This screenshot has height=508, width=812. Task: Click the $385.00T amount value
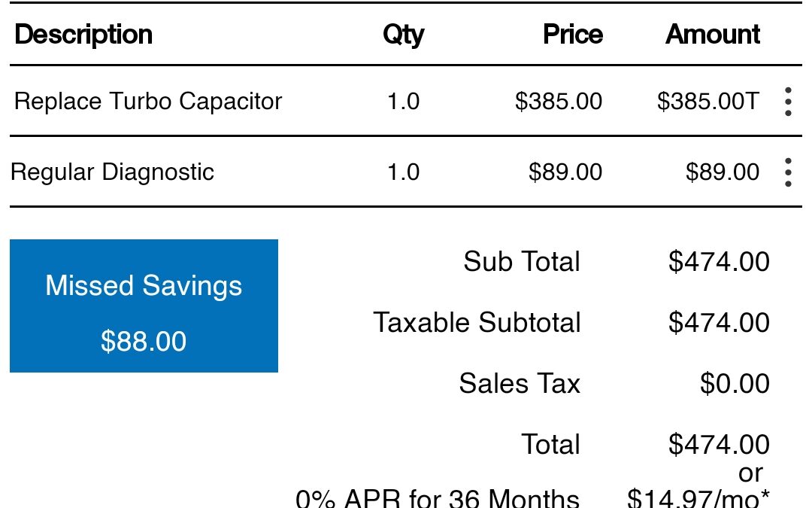pos(708,102)
